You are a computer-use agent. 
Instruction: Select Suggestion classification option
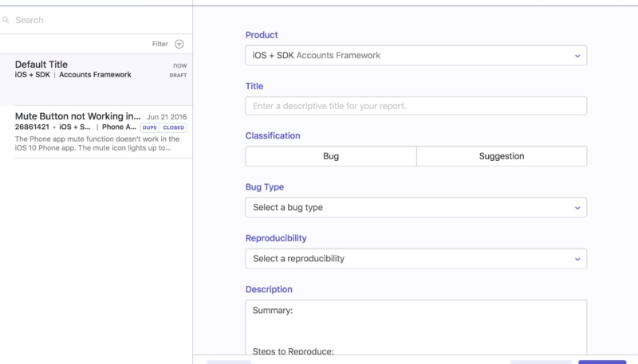click(x=501, y=156)
